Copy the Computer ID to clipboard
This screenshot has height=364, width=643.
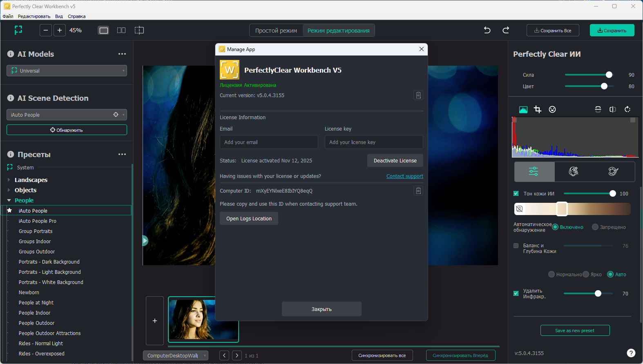418,191
